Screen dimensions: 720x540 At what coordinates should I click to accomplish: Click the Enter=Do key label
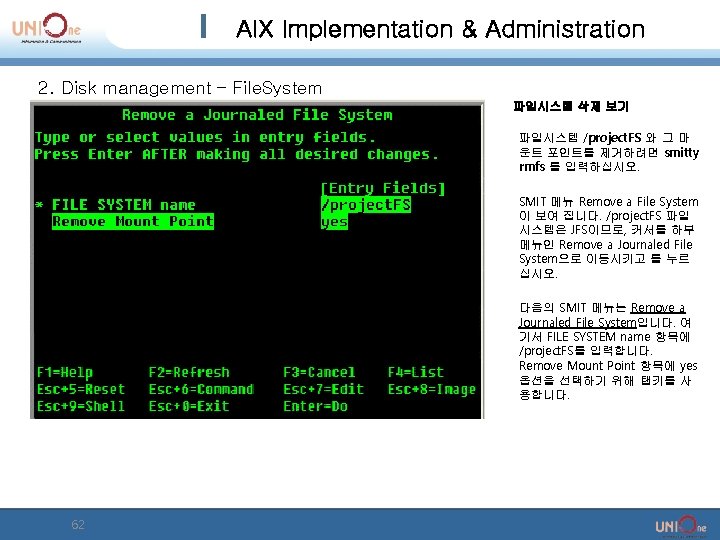(315, 406)
